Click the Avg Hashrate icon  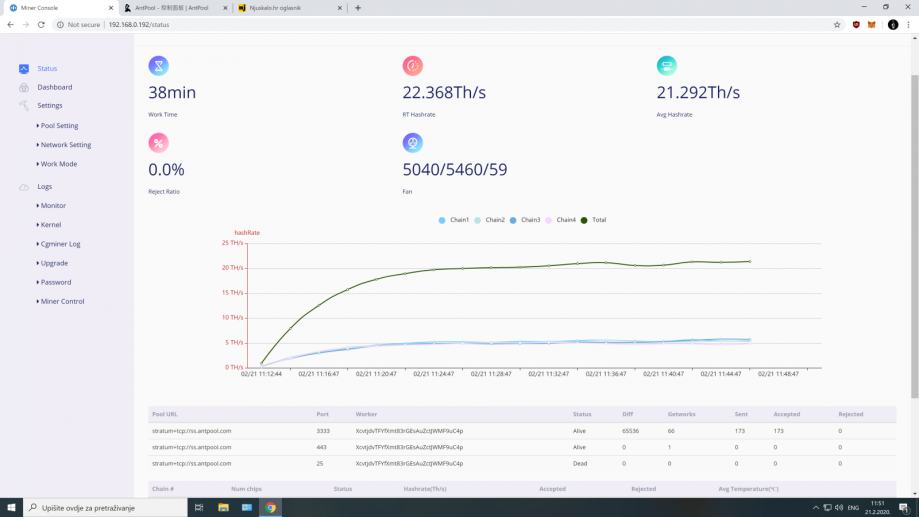[x=666, y=66]
